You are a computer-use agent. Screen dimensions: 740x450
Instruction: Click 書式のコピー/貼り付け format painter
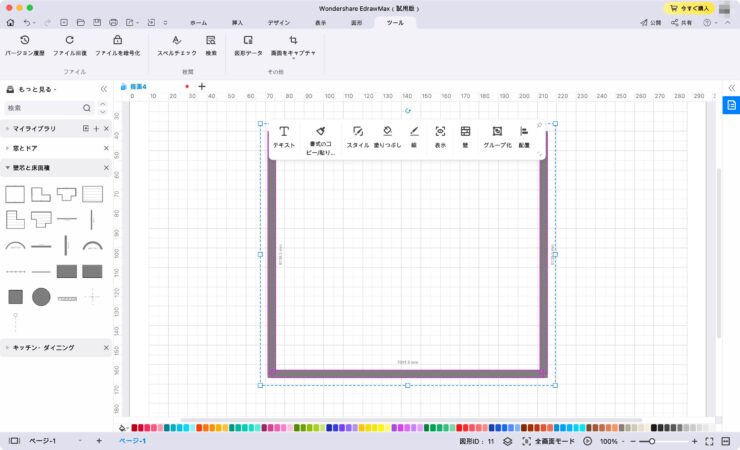click(320, 140)
